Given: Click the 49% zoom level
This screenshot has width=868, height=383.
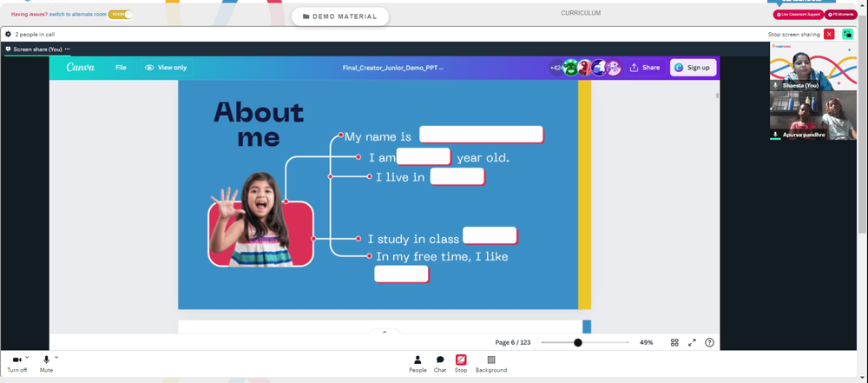Looking at the screenshot, I should (x=646, y=342).
